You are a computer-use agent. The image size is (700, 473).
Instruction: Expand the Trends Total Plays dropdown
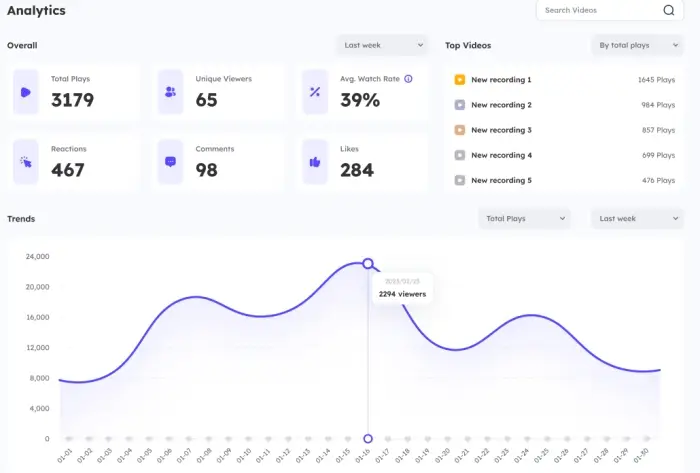tap(524, 218)
